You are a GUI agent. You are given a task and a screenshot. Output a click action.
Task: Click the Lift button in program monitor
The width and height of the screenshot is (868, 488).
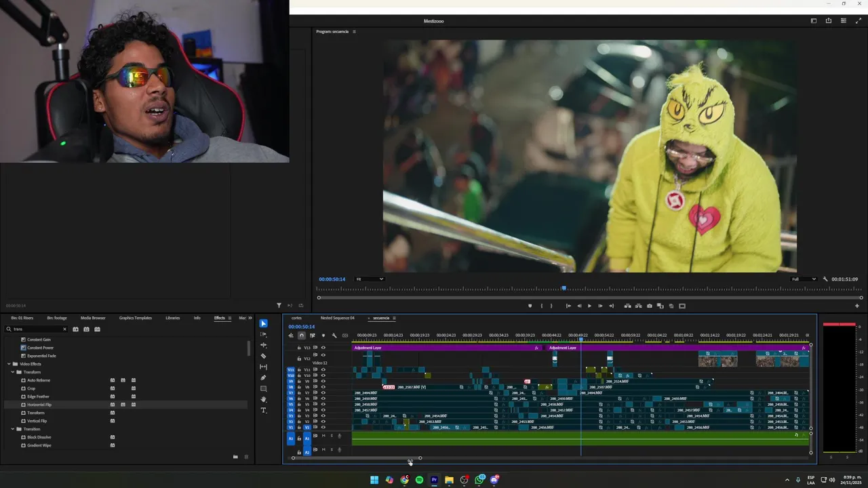627,306
